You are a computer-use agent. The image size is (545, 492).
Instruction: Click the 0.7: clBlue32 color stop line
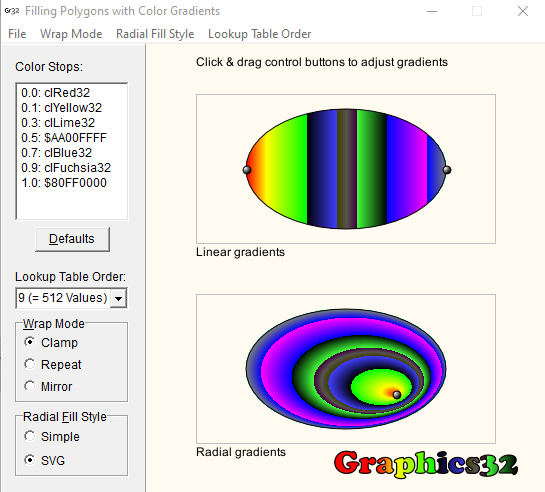pos(72,153)
